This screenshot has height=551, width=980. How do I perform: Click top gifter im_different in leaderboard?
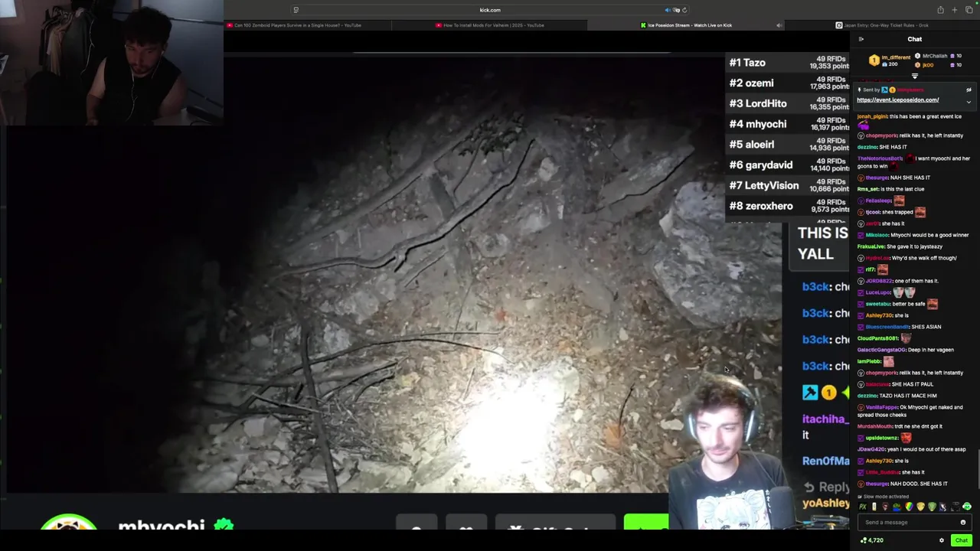[897, 57]
